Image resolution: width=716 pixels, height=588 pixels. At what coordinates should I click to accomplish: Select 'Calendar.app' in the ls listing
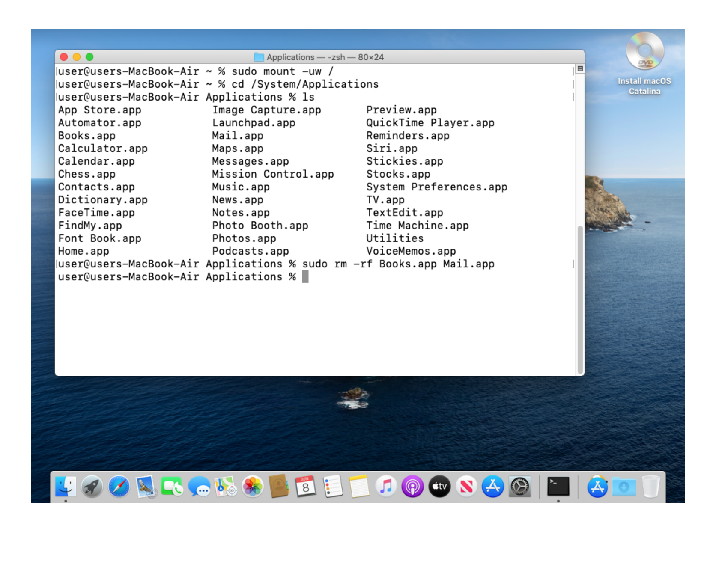point(96,161)
